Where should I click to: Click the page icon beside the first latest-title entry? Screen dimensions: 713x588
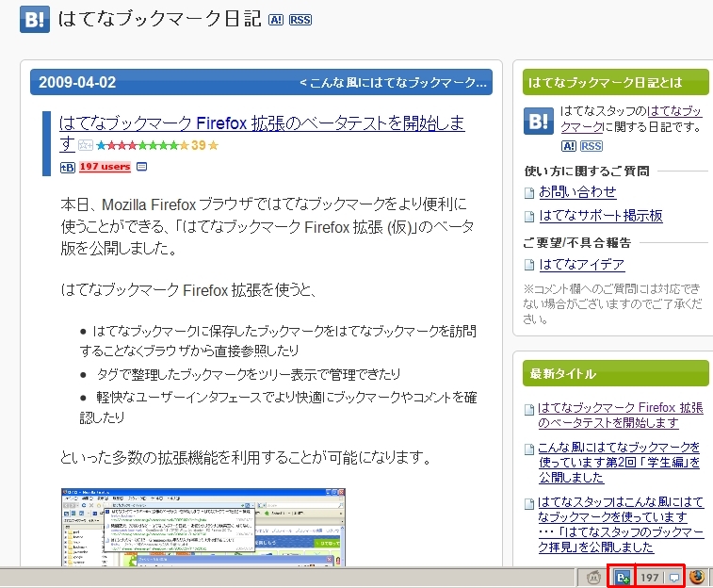[529, 410]
